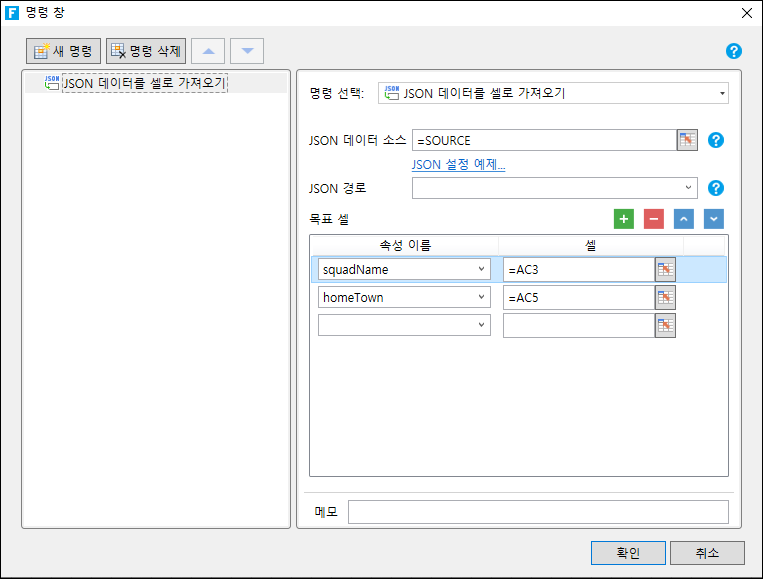The image size is (763, 579).
Task: Expand the squadName property dropdown
Action: pos(481,269)
